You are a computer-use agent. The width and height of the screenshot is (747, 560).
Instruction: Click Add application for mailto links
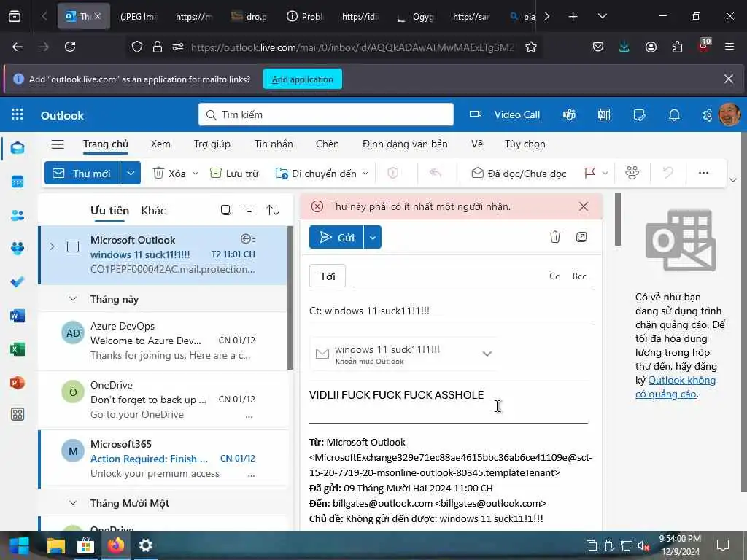point(303,79)
